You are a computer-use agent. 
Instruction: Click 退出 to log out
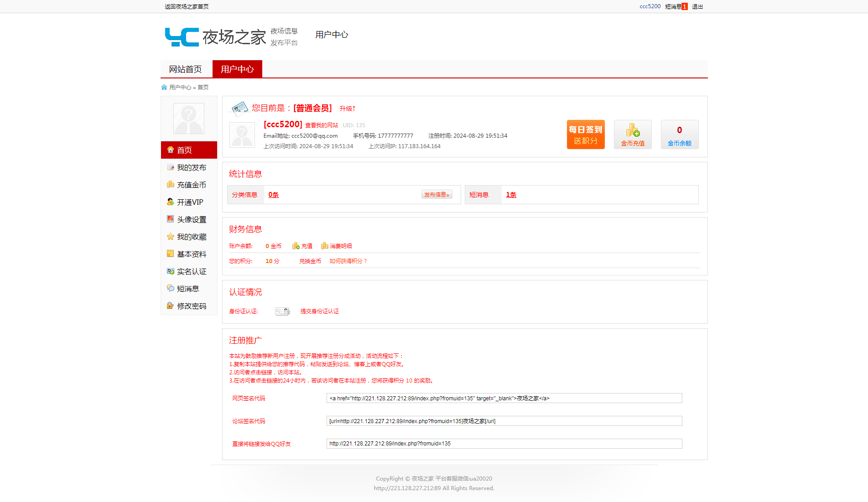coord(697,7)
